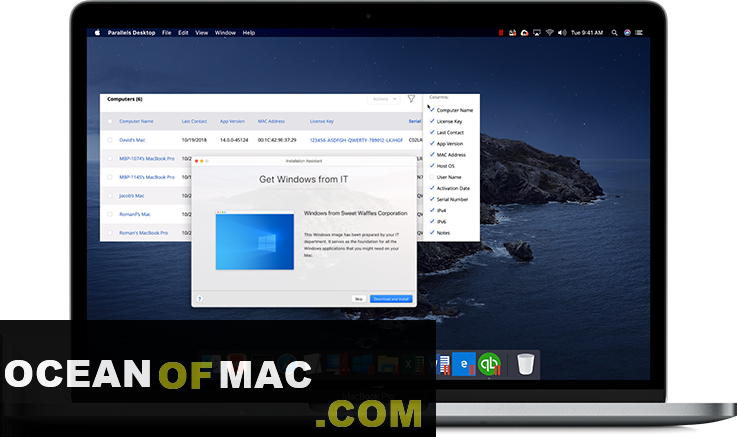Open license key 123456-ASDFGH-QWERTY link
The image size is (737, 437).
coord(356,140)
